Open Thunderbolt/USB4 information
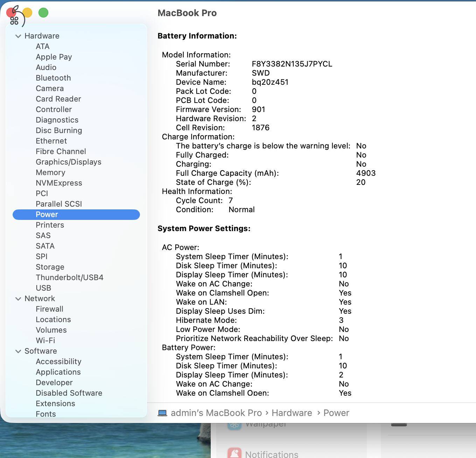The image size is (476, 458). [x=70, y=278]
